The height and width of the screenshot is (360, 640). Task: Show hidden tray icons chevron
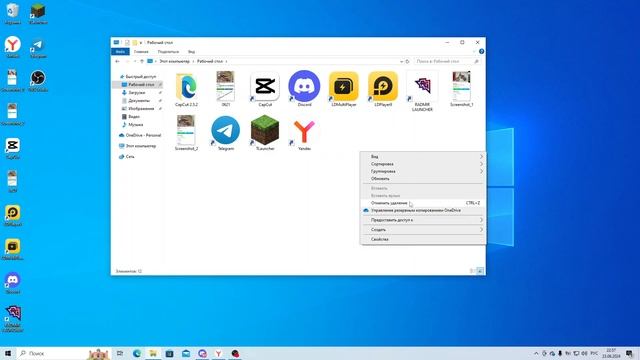coord(536,353)
